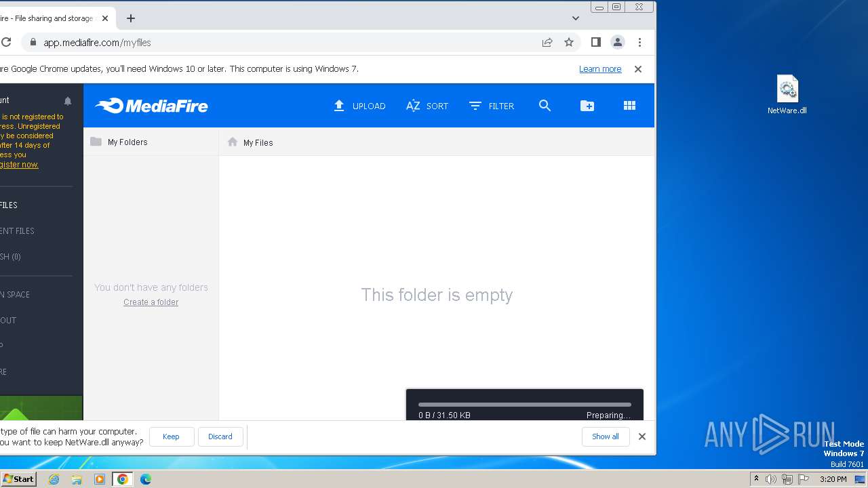Open the Windows Start menu
This screenshot has height=488, width=868.
coord(18,479)
